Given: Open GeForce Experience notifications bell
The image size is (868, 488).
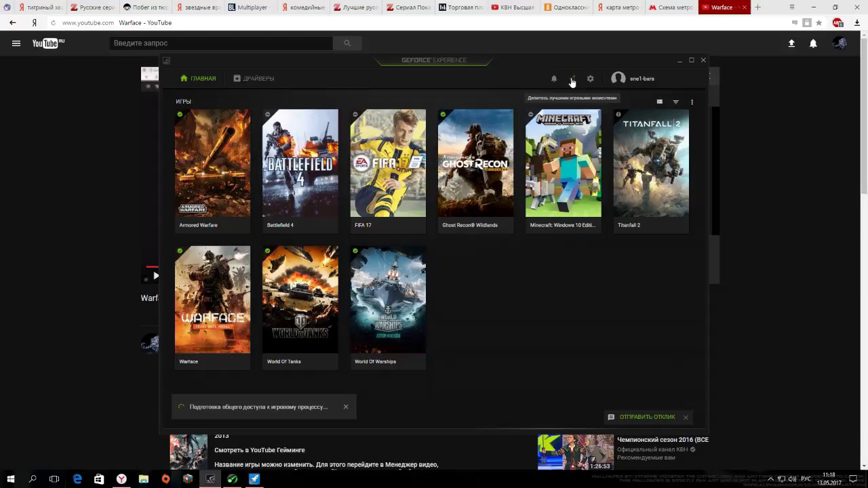Looking at the screenshot, I should [x=554, y=79].
